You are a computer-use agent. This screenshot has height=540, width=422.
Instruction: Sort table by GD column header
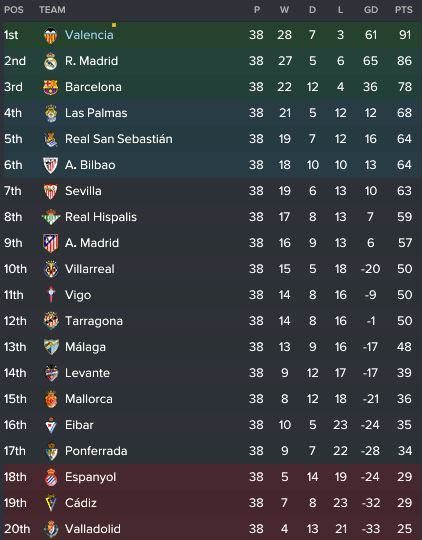coord(371,10)
